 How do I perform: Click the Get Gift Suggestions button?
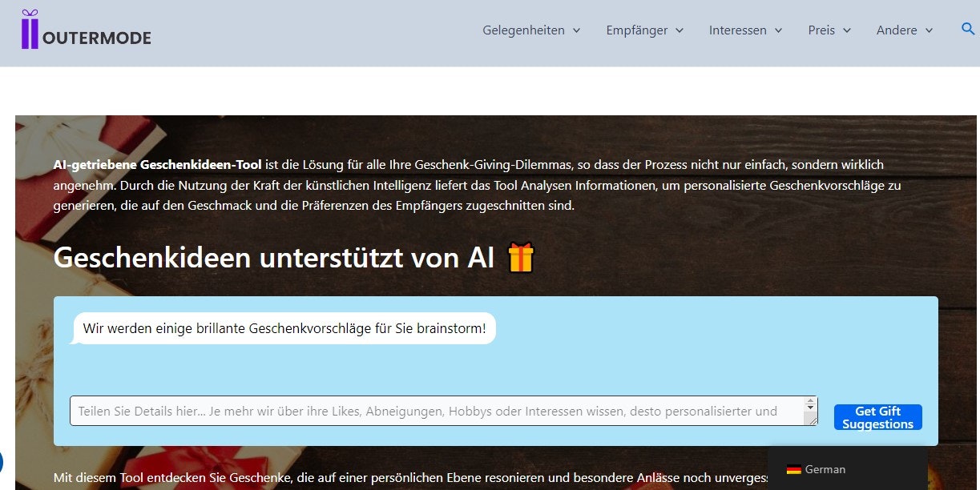point(877,417)
